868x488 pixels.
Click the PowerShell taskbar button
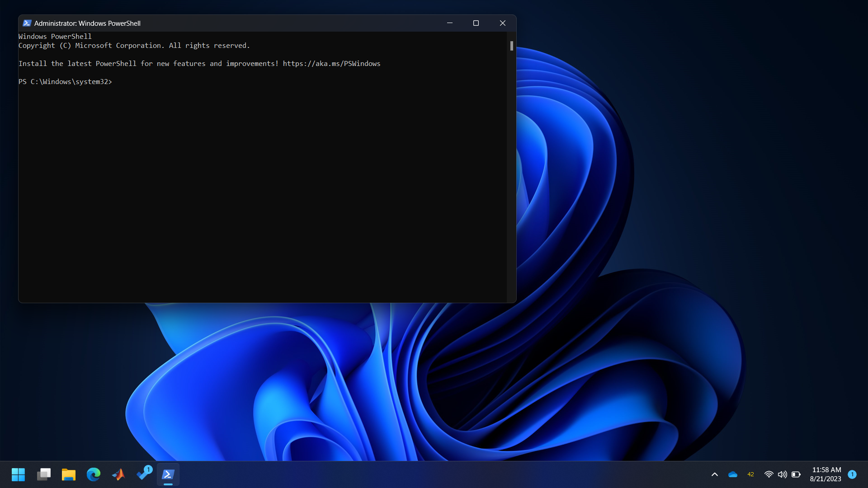click(x=168, y=474)
